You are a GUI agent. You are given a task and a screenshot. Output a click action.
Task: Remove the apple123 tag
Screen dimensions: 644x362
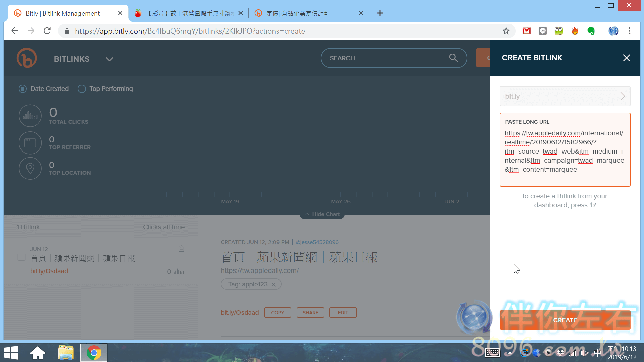click(274, 285)
